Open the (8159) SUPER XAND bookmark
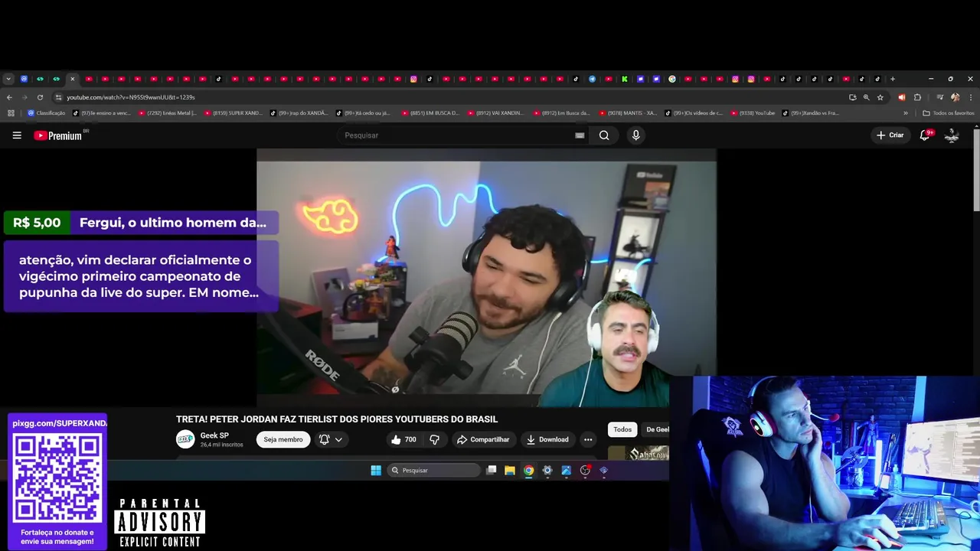Viewport: 980px width, 551px height. click(234, 113)
